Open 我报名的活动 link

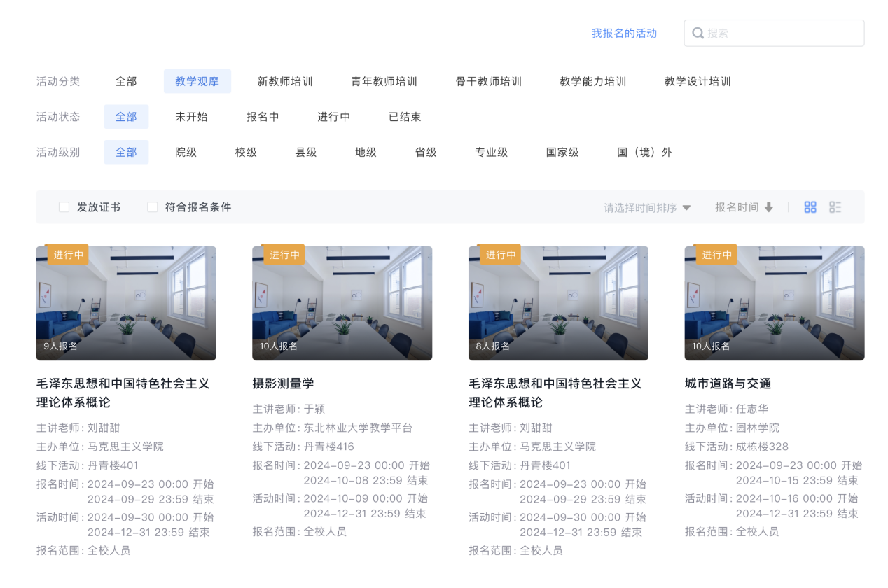[624, 33]
